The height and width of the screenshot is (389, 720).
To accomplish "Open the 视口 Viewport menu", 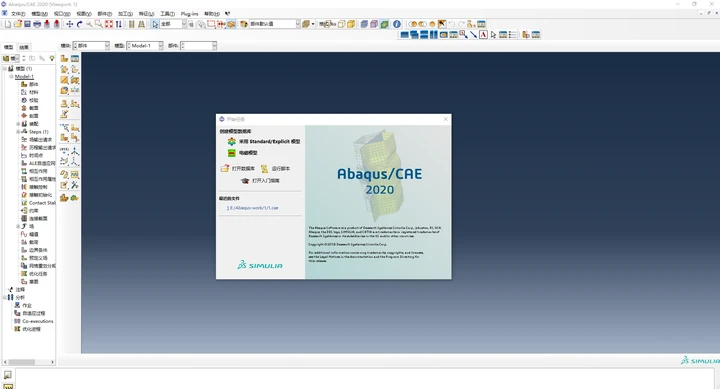I will [x=62, y=14].
